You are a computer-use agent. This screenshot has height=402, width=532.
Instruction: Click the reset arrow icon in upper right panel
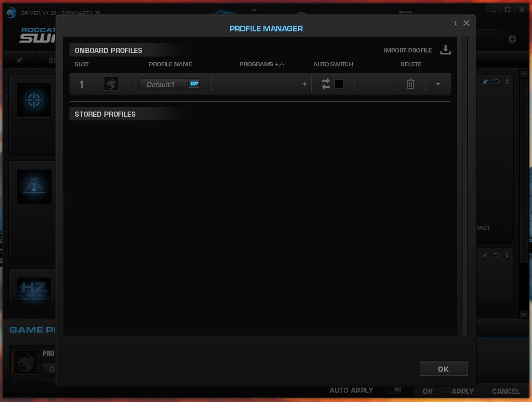[496, 82]
